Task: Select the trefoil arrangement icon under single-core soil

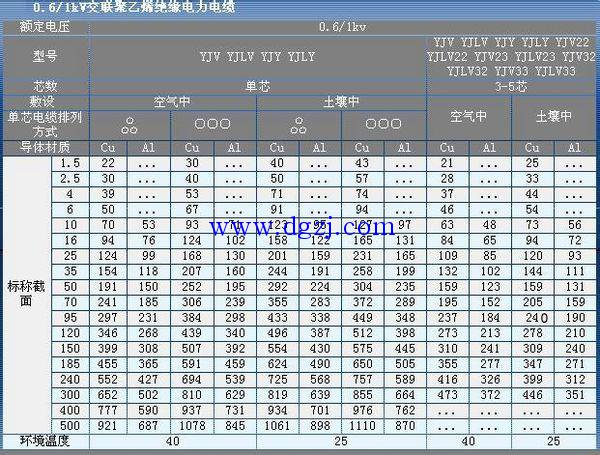Action: click(298, 126)
